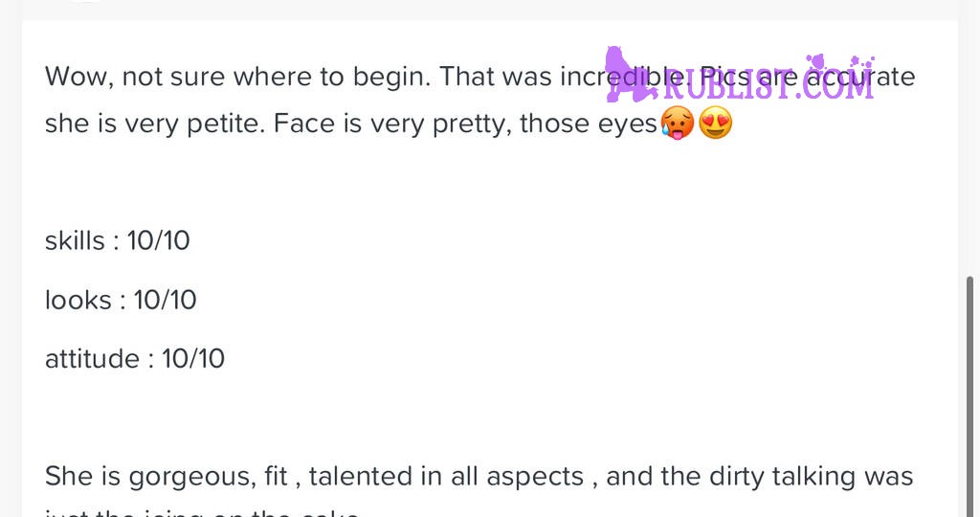Click the 'She is gorgeous, fit' sentence
The width and height of the screenshot is (980, 517).
tap(167, 477)
